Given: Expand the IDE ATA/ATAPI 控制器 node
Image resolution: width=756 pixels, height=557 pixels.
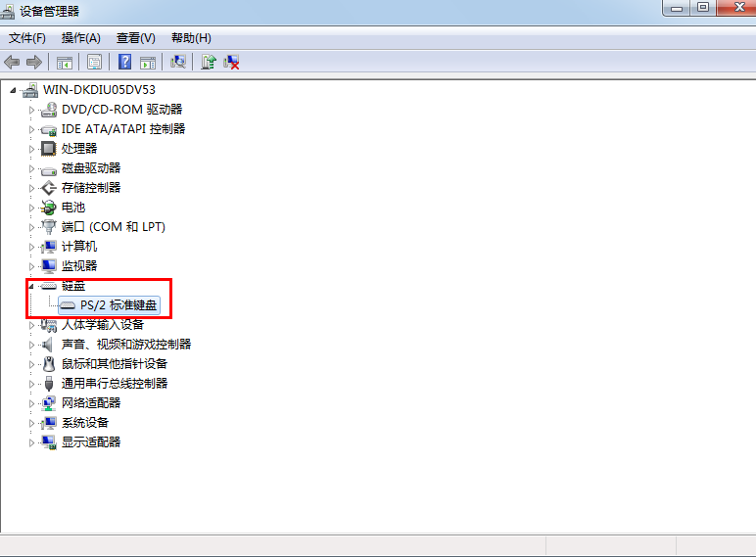Looking at the screenshot, I should pos(31,129).
